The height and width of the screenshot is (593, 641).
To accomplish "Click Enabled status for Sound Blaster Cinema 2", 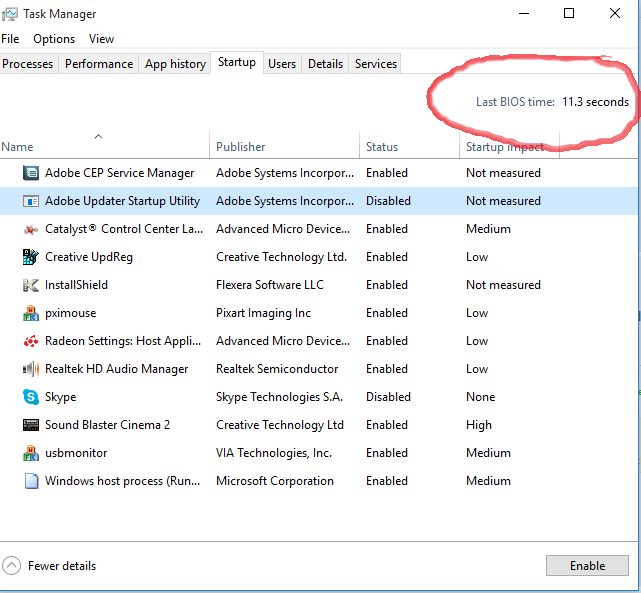I will pyautogui.click(x=387, y=425).
